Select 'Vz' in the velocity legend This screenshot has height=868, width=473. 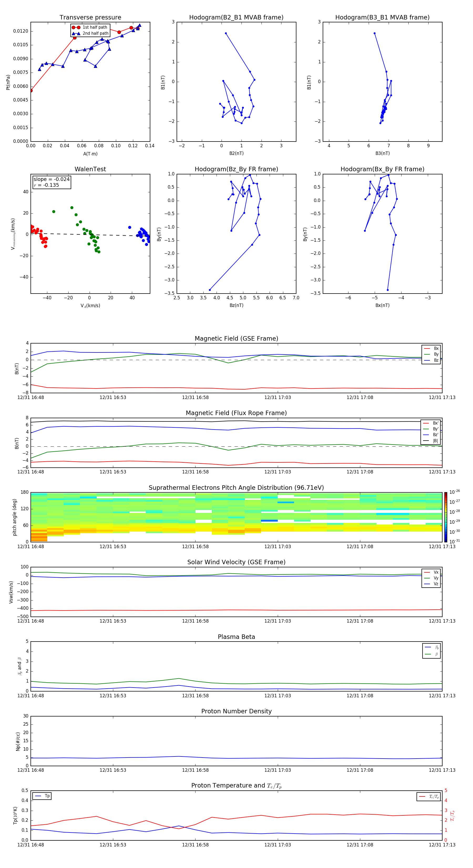point(431,584)
